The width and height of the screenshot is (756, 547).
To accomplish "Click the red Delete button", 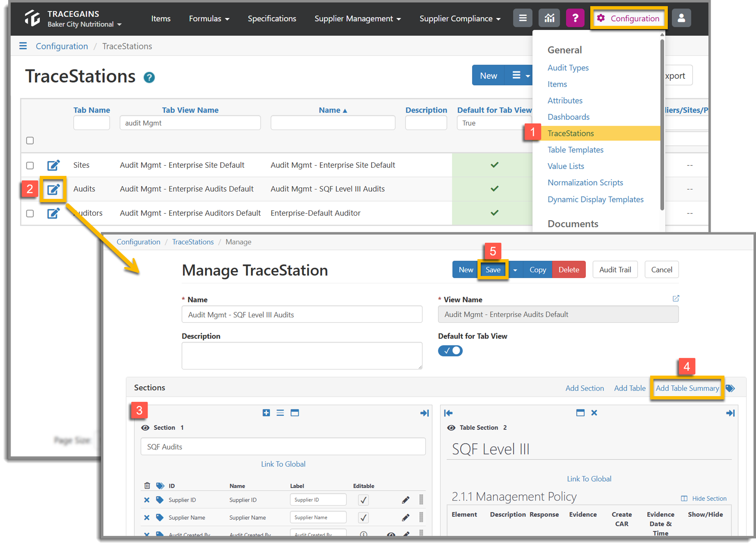I will pos(569,270).
